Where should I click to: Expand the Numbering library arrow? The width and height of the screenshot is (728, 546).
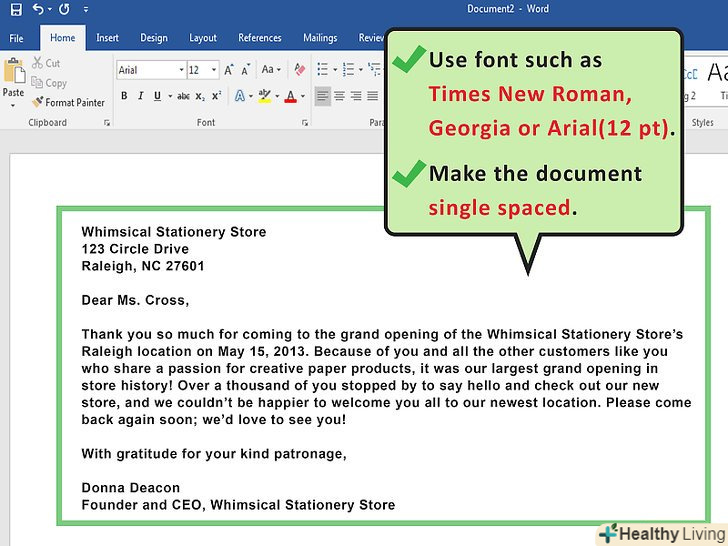(x=360, y=70)
